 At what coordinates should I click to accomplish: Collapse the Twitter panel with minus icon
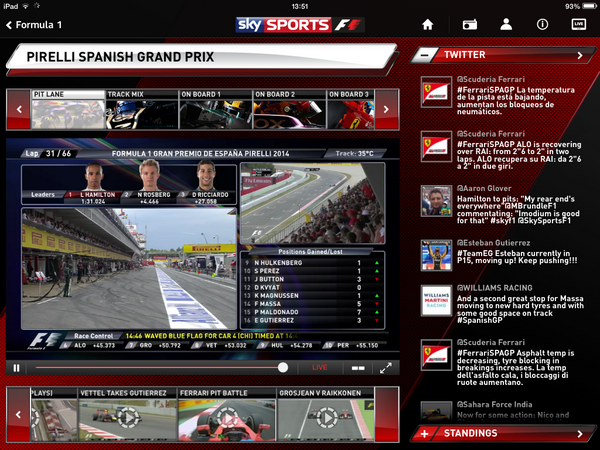[424, 55]
